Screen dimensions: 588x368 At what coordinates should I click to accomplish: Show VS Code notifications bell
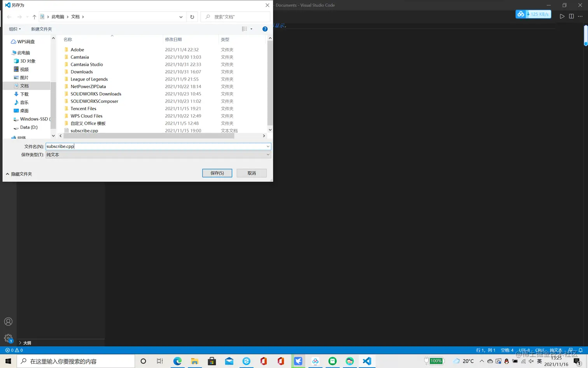(x=581, y=350)
